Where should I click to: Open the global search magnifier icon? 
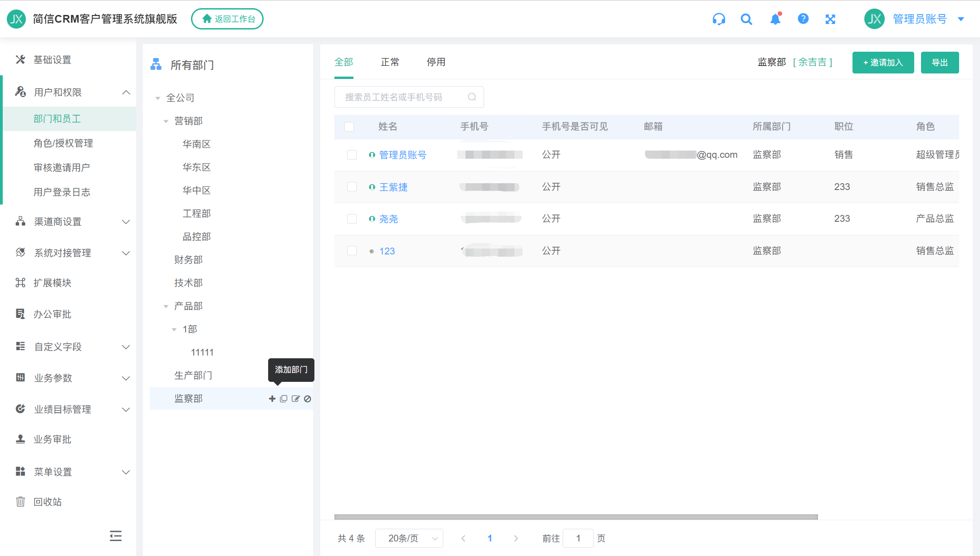[746, 19]
